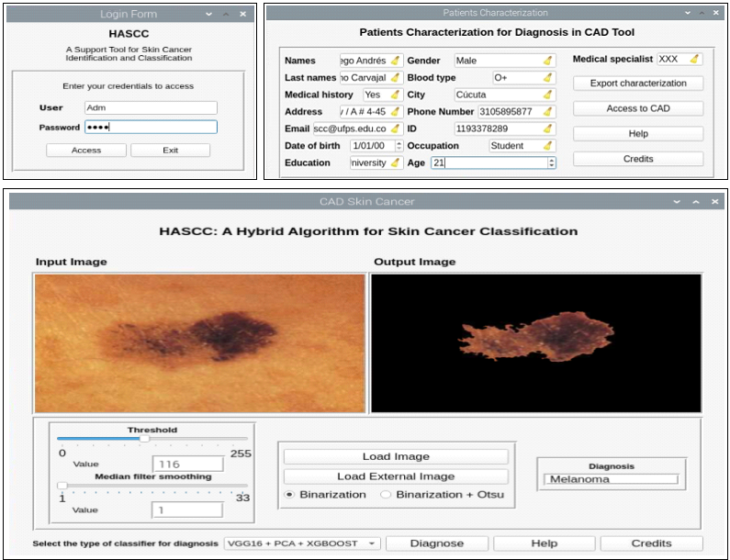Close the Login Form window
The height and width of the screenshot is (560, 730).
(x=242, y=15)
